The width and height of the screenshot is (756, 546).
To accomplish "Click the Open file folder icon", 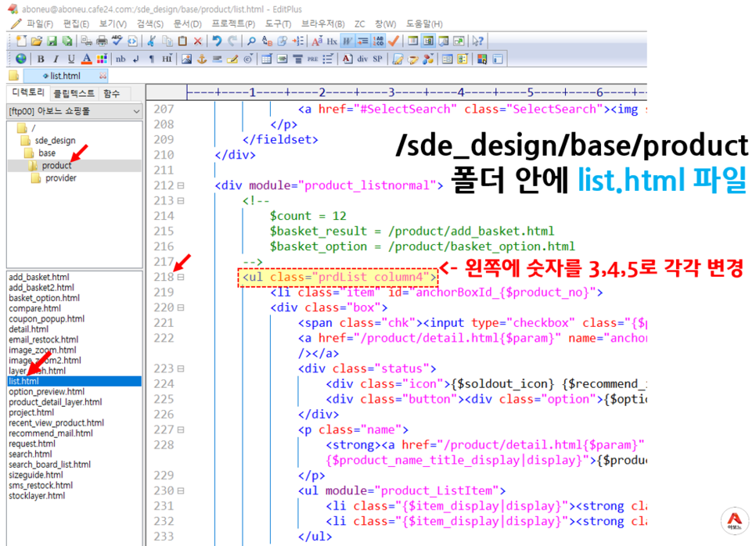I will pyautogui.click(x=37, y=41).
